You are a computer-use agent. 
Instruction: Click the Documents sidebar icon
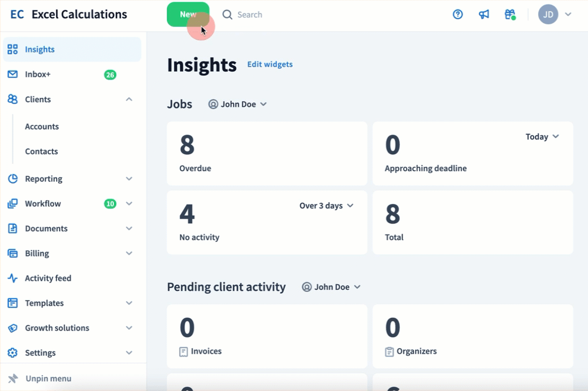pos(12,229)
